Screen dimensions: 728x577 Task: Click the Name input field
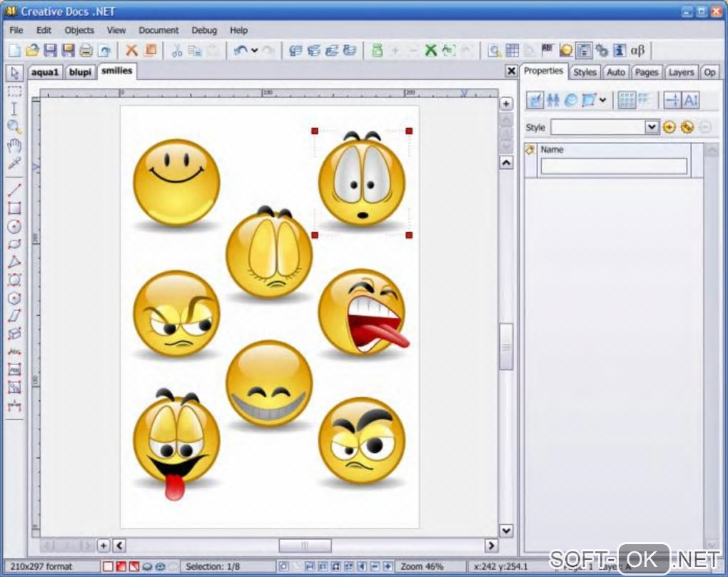point(614,166)
